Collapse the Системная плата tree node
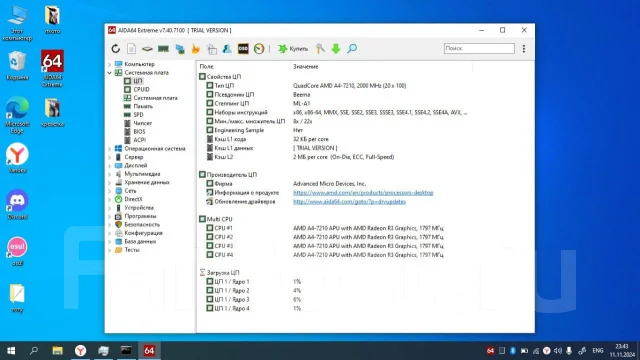The height and width of the screenshot is (360, 640). point(109,73)
